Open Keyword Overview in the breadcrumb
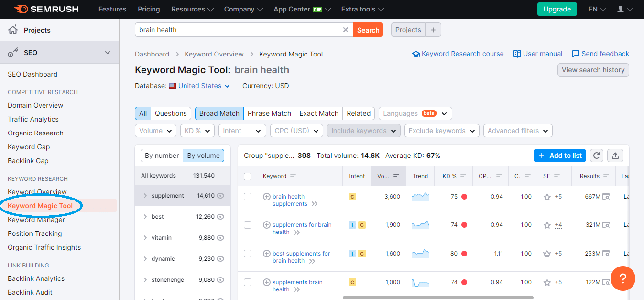This screenshot has height=300, width=644. point(214,54)
